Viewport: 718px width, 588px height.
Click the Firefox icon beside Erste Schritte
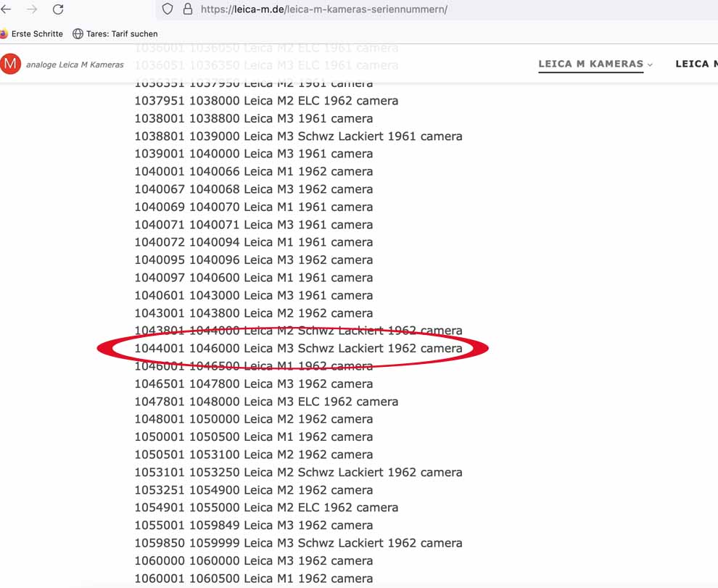(x=4, y=34)
